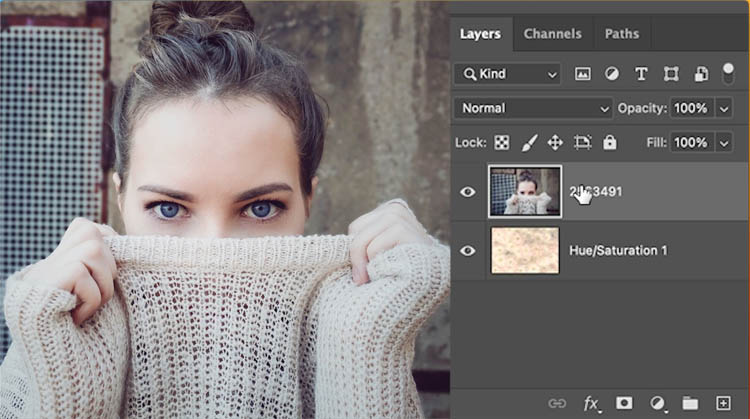Filter for shape layers icon

671,74
